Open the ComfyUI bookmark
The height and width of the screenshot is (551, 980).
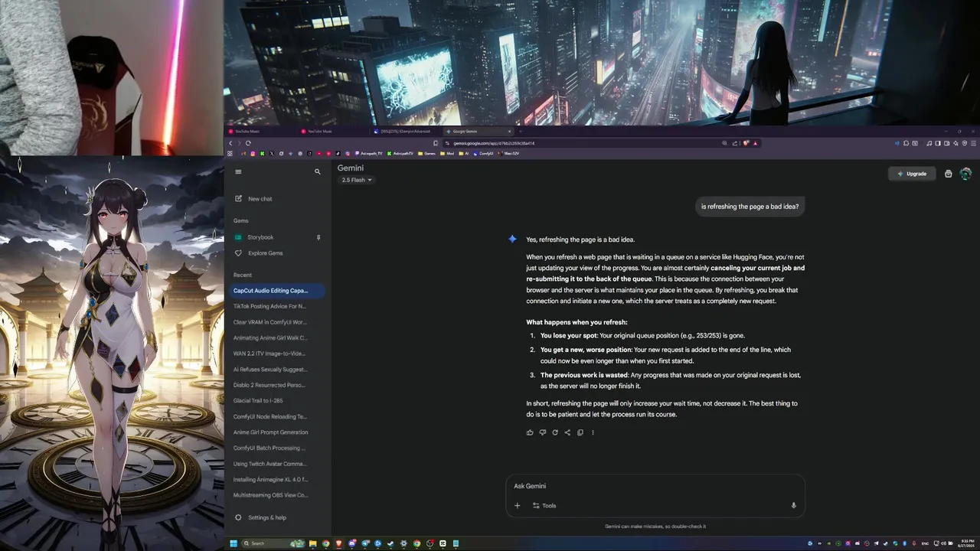(482, 154)
